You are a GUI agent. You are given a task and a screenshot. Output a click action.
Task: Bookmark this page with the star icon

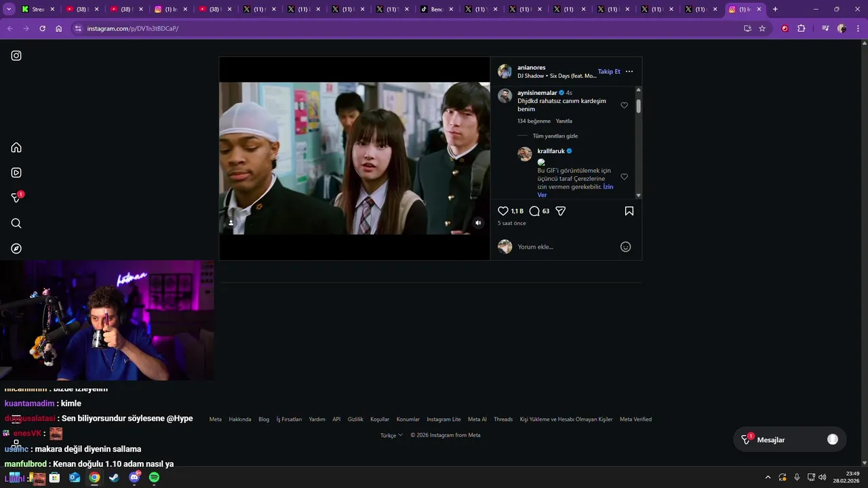tap(762, 28)
